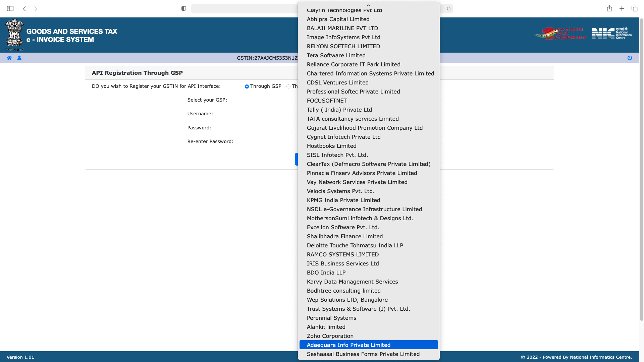Go back with browser back arrow
The height and width of the screenshot is (362, 644).
[24, 9]
